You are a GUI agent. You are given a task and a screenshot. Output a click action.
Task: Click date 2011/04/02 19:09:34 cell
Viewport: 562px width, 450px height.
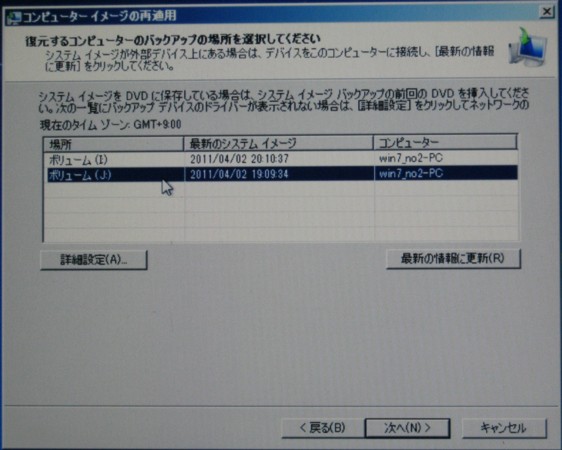pos(239,174)
